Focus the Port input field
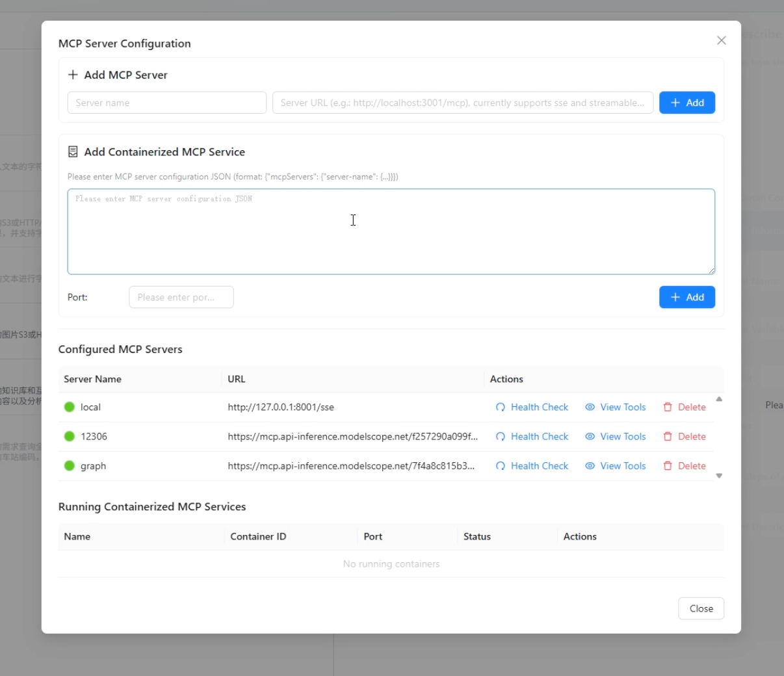This screenshot has height=676, width=784. tap(181, 297)
